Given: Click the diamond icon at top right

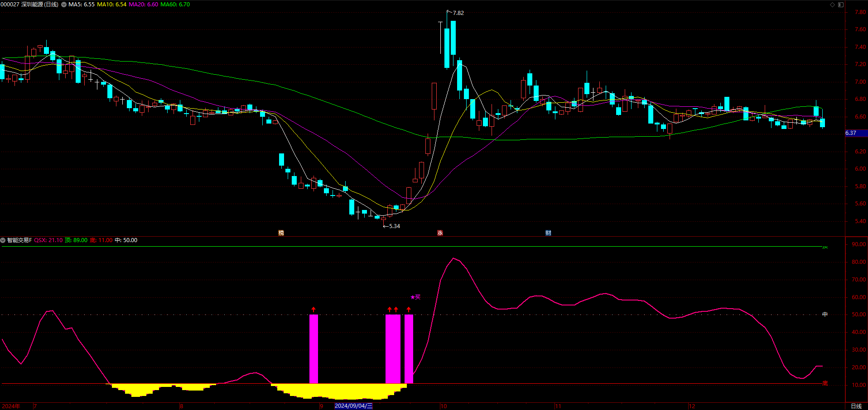Looking at the screenshot, I should (832, 5).
